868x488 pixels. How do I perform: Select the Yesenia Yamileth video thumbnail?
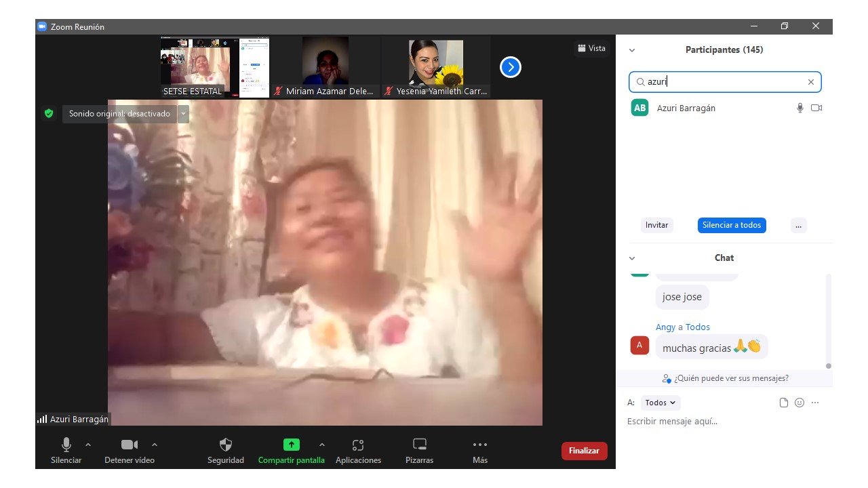(436, 67)
